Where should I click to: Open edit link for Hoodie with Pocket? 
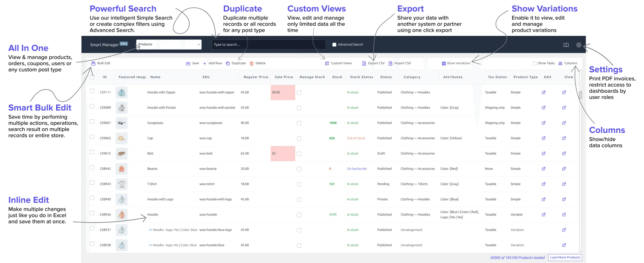coord(543,108)
